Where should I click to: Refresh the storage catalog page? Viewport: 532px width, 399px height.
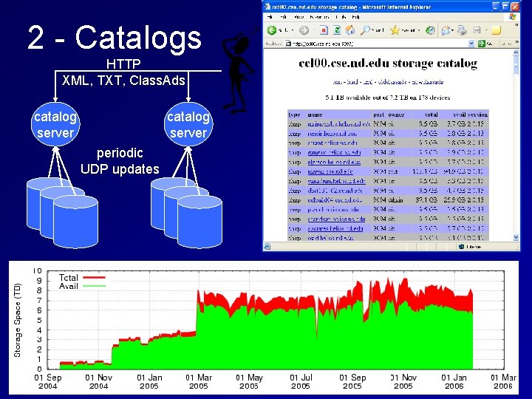click(x=337, y=30)
